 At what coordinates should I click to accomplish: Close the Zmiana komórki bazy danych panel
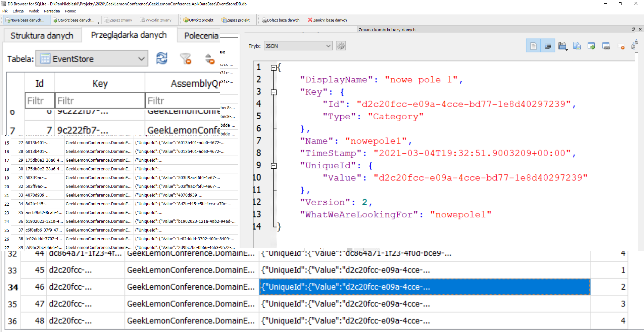coord(640,29)
